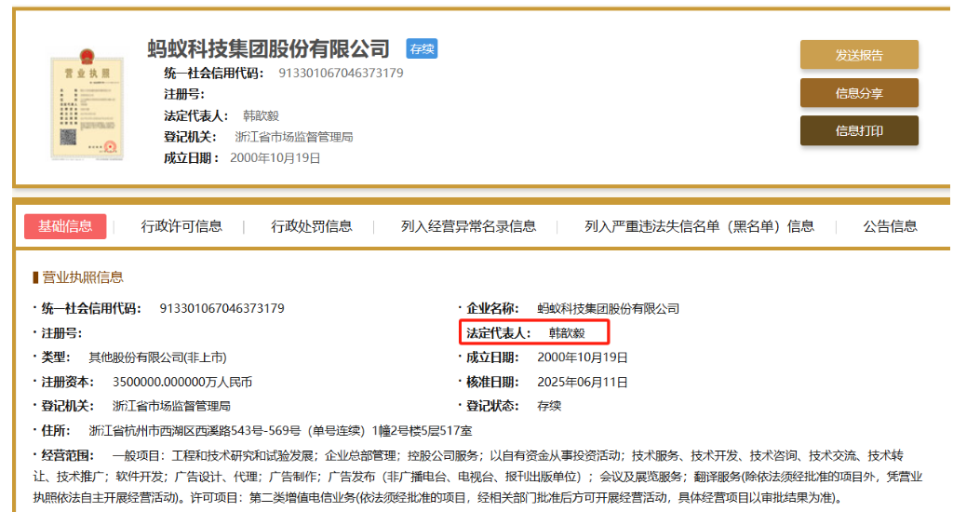Click the 营业执照信息 section header
980x512 pixels.
click(x=82, y=277)
